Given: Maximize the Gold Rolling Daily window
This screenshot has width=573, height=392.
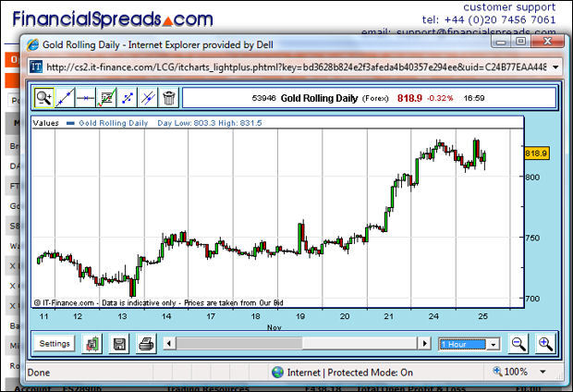Looking at the screenshot, I should [x=520, y=42].
